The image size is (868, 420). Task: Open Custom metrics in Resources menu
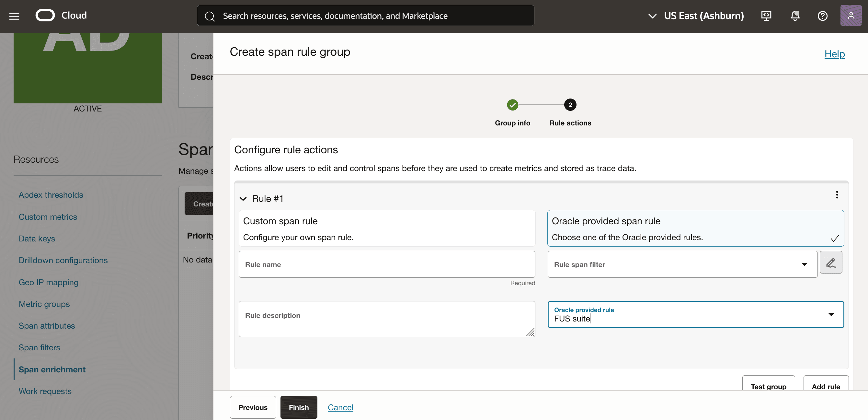[48, 217]
